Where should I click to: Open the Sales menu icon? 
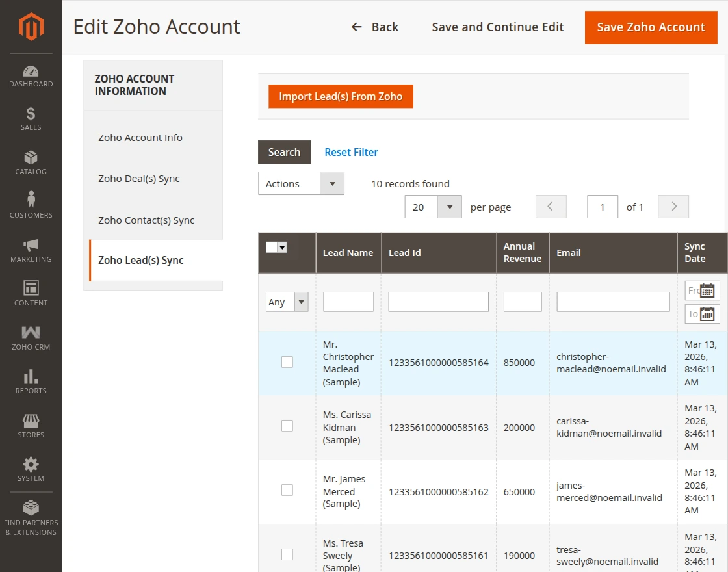tap(31, 113)
